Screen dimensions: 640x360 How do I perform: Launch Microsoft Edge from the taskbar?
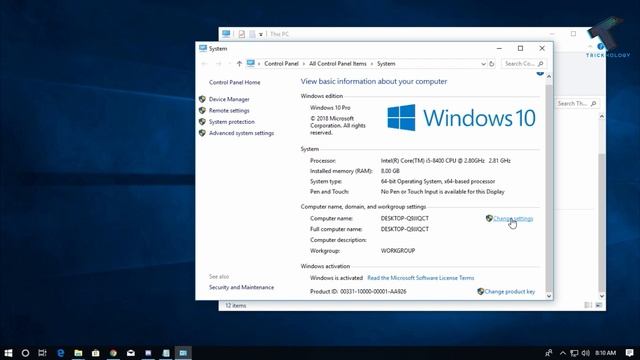tap(60, 353)
